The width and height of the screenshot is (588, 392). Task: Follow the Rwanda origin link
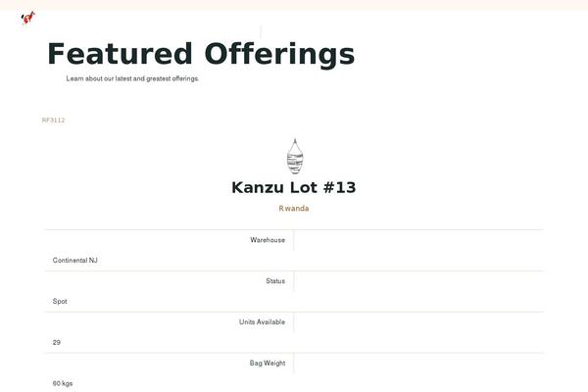pyautogui.click(x=294, y=209)
